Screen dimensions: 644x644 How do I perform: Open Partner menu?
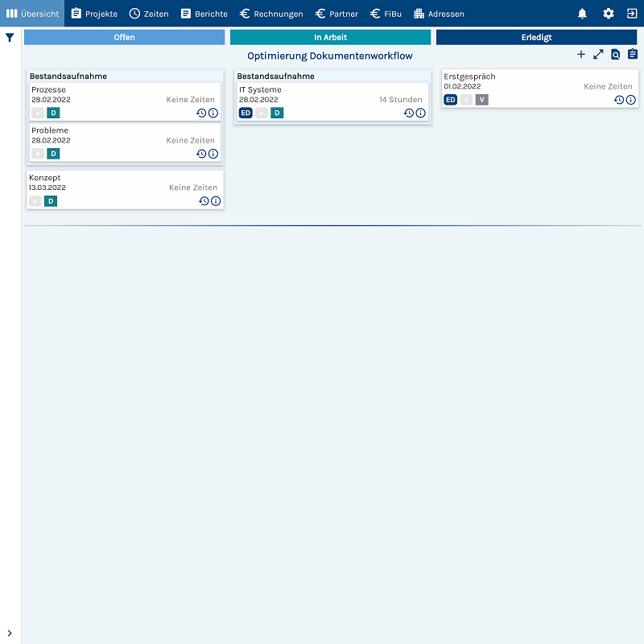click(336, 14)
